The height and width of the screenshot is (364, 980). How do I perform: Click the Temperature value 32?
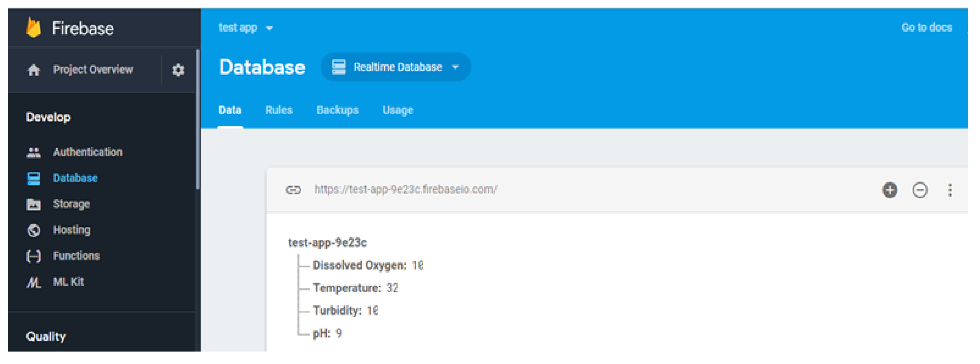click(x=392, y=288)
